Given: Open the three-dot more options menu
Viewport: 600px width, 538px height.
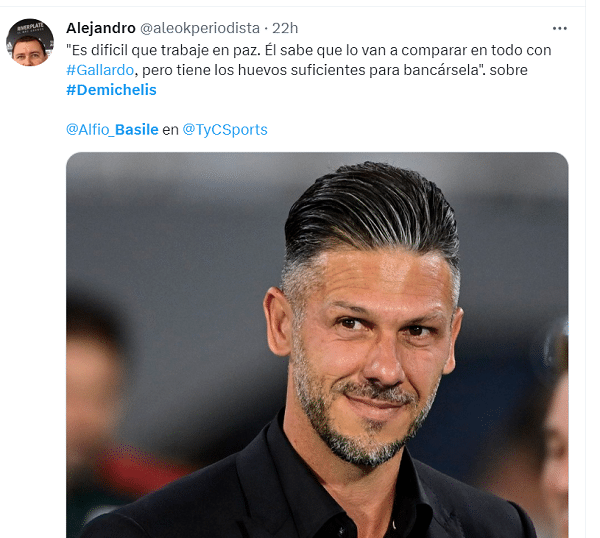Looking at the screenshot, I should [x=559, y=28].
